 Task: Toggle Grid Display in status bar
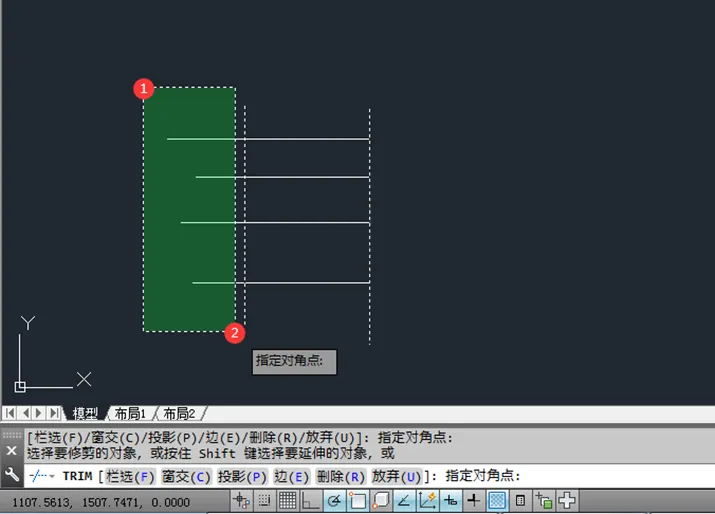[x=287, y=501]
